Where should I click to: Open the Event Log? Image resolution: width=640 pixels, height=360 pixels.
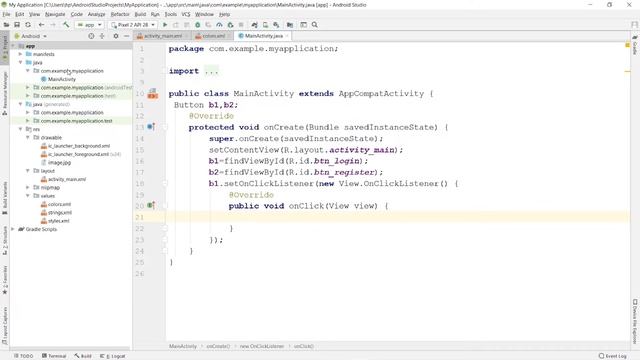[x=613, y=356]
